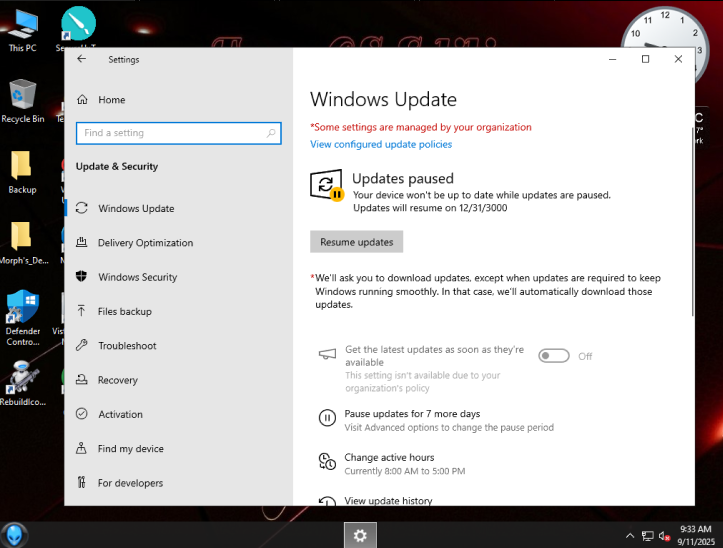Open Find my device section
The image size is (723, 548).
178,448
